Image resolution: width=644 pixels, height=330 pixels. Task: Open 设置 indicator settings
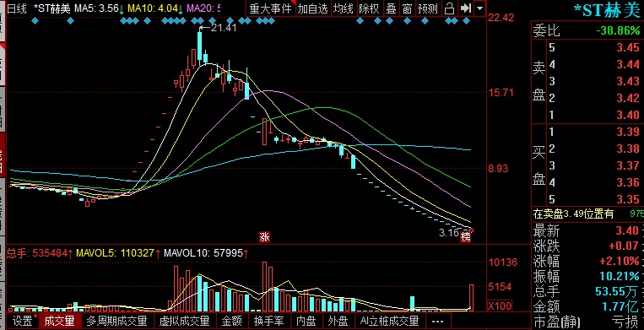(23, 321)
